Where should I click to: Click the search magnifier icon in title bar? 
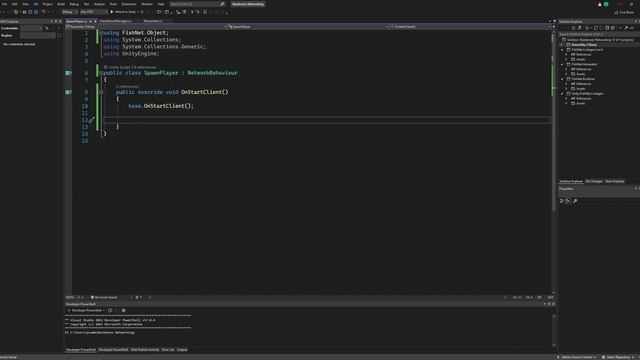click(222, 4)
